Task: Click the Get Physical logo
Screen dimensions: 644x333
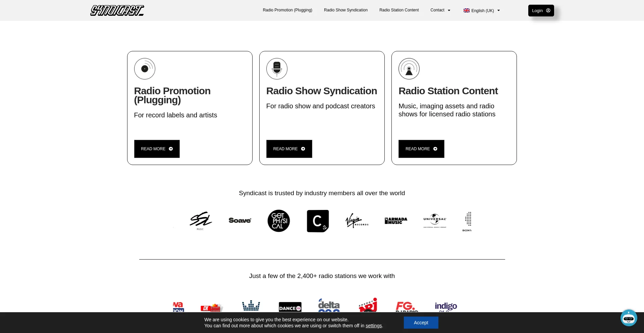Action: 278,221
